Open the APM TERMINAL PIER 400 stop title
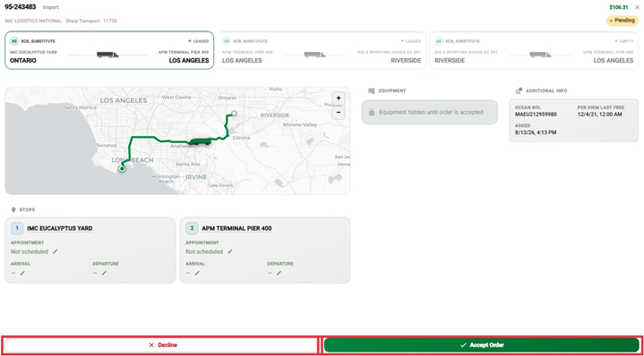Viewport: 644px width, 356px height. click(x=236, y=228)
